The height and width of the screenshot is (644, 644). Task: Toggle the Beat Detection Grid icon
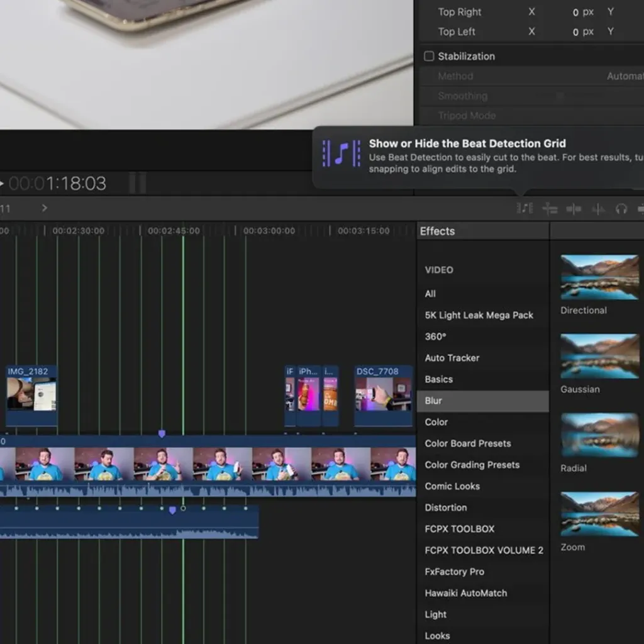pos(525,209)
